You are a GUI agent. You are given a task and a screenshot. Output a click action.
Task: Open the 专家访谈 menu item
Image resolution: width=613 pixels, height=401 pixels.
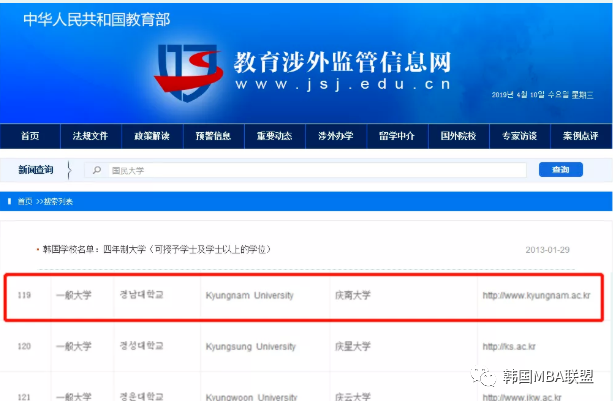tap(520, 136)
